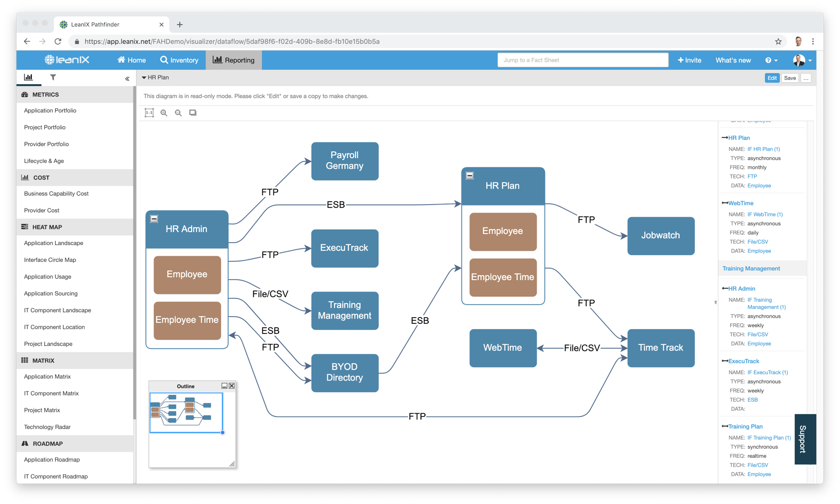Click the fullscreen presentation icon in the diagram toolbar
The width and height of the screenshot is (840, 504).
click(193, 112)
